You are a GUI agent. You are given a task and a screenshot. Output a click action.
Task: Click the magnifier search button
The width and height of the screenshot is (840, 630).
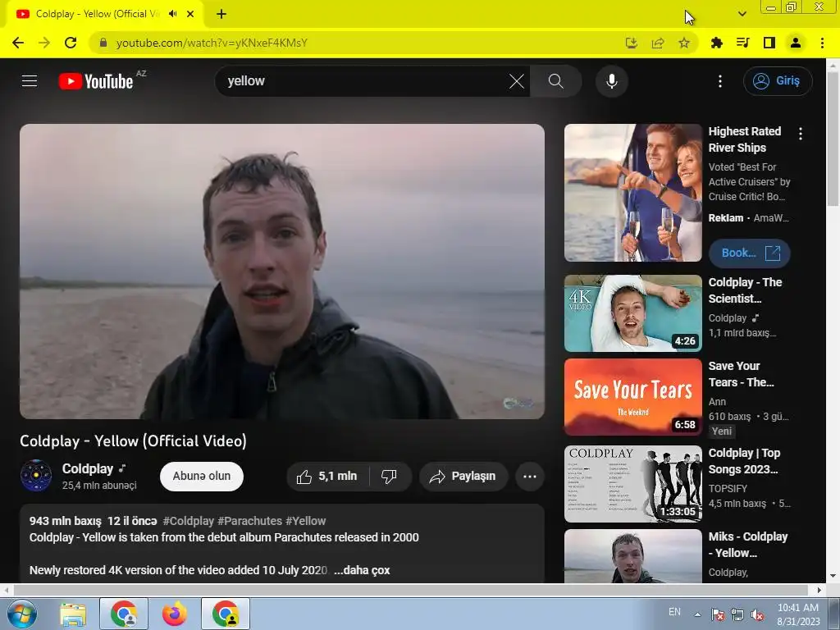coord(556,81)
